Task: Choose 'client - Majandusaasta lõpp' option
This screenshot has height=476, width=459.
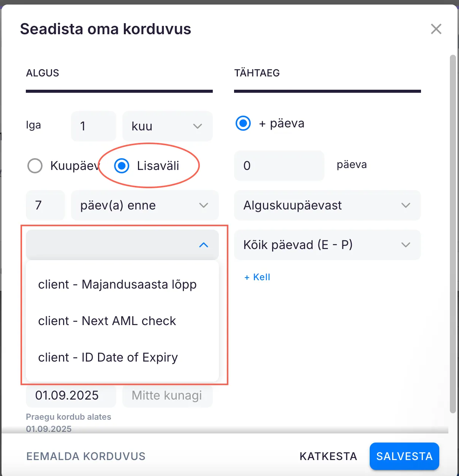Action: [x=117, y=284]
